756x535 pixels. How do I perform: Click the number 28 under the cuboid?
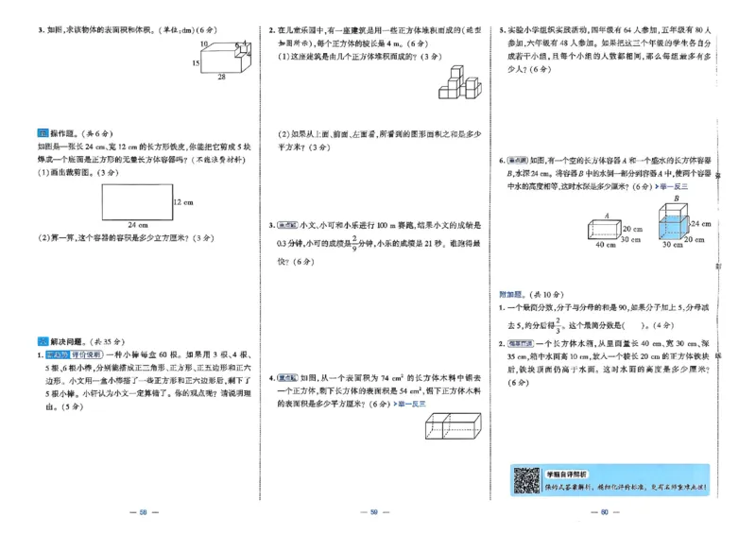click(x=221, y=77)
